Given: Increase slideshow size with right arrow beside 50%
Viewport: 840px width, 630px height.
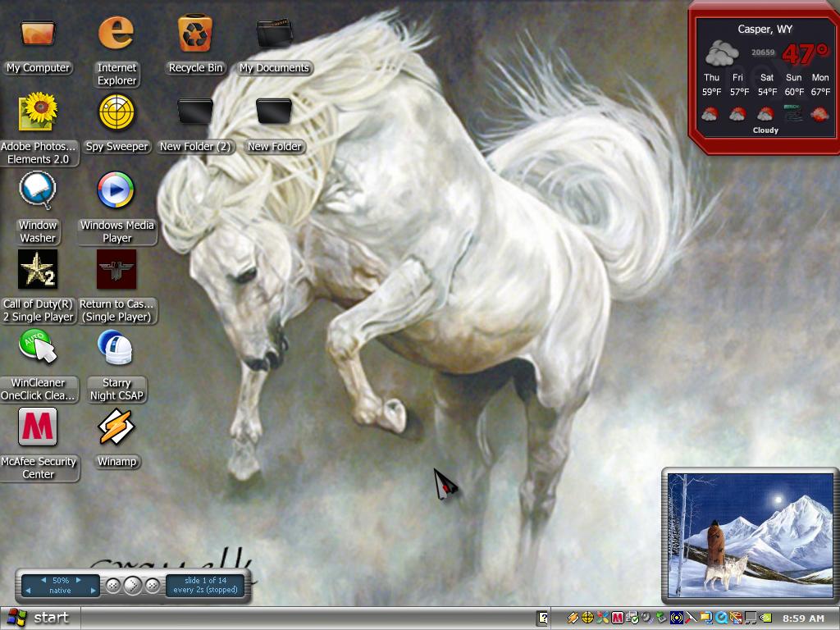Looking at the screenshot, I should (78, 580).
